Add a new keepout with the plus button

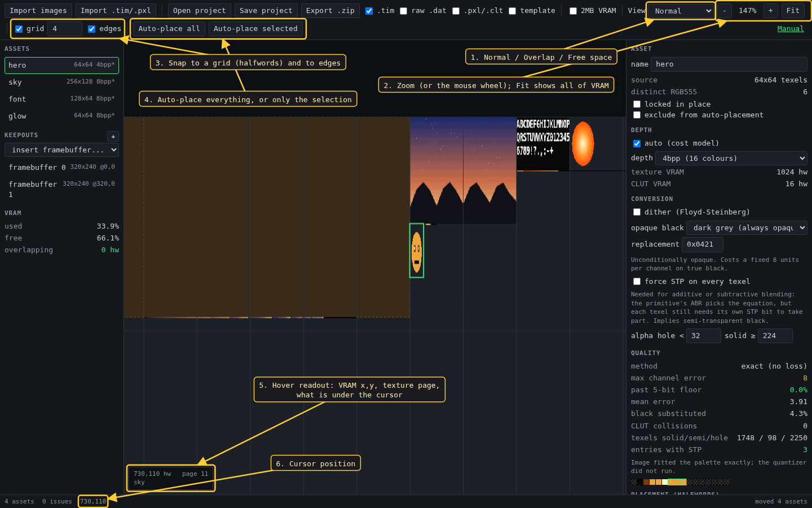click(113, 137)
